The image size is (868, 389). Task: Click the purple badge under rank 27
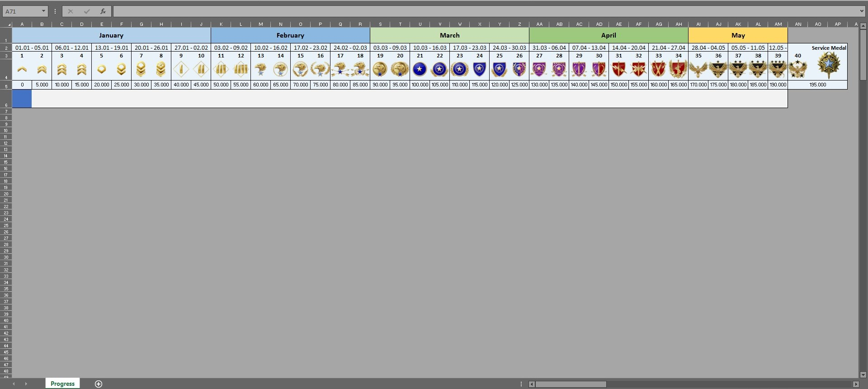point(539,69)
